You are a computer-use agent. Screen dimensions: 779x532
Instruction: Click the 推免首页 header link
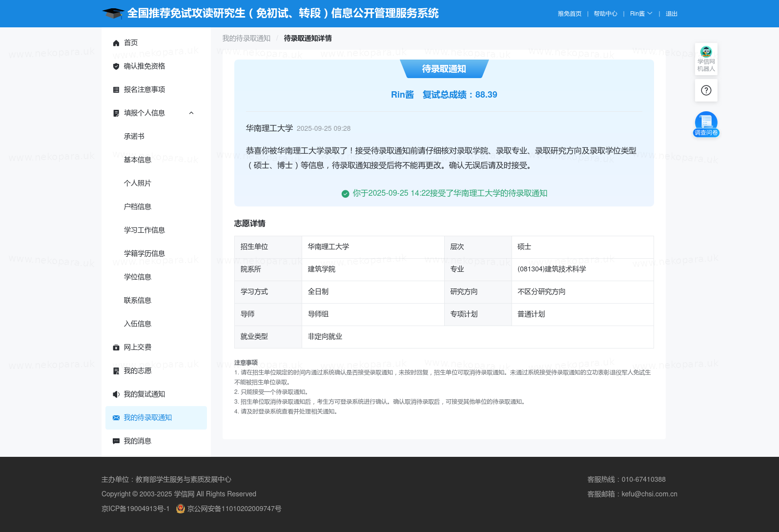click(x=570, y=14)
